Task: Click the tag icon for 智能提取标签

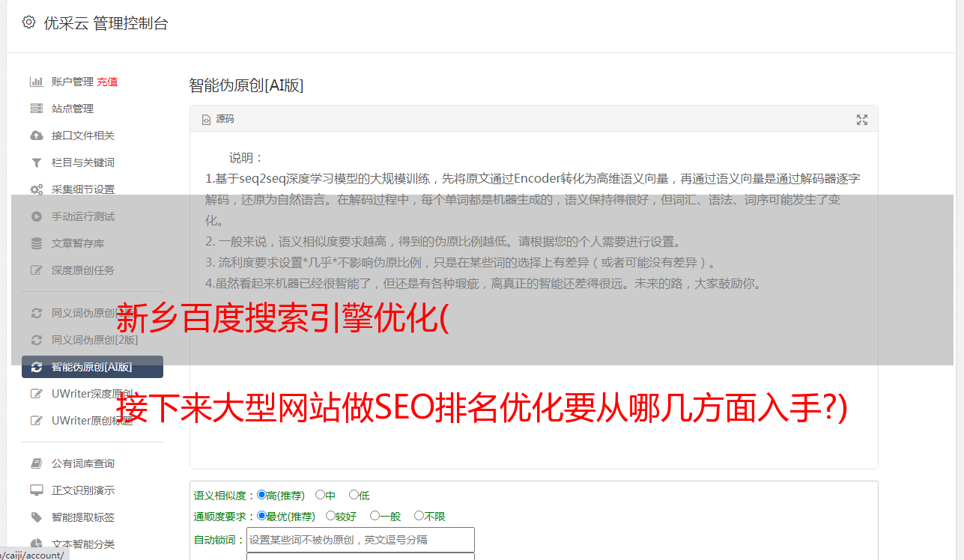Action: (x=36, y=517)
